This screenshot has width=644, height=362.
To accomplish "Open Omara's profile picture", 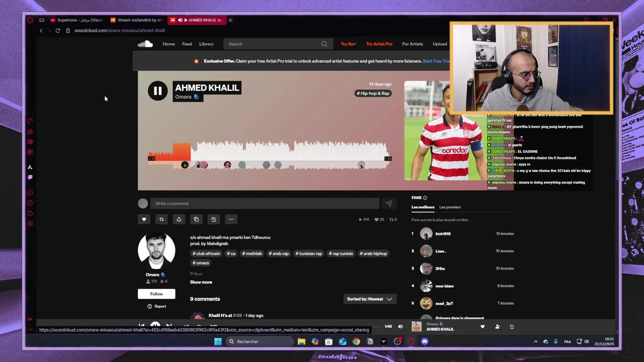I will coord(156,251).
